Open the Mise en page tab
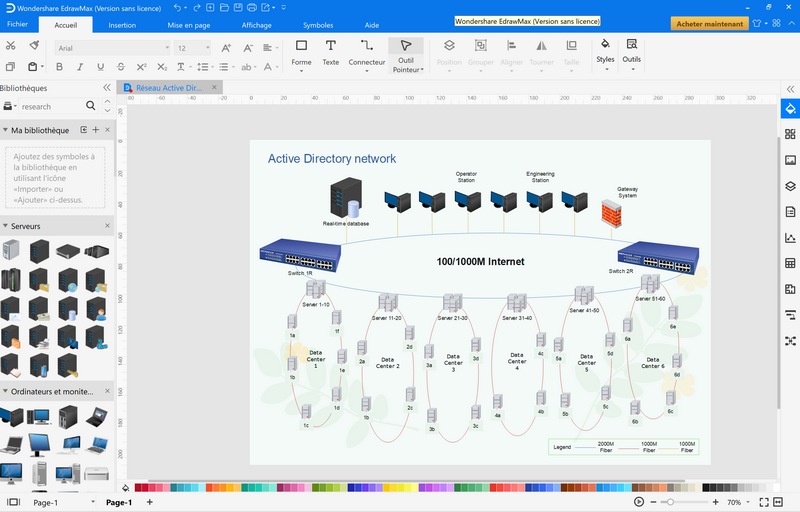 (188, 24)
